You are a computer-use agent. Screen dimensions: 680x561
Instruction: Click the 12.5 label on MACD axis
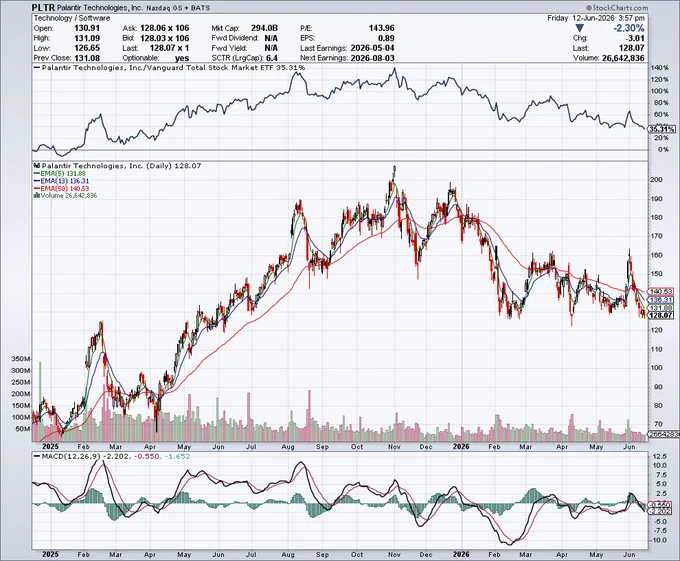(659, 456)
